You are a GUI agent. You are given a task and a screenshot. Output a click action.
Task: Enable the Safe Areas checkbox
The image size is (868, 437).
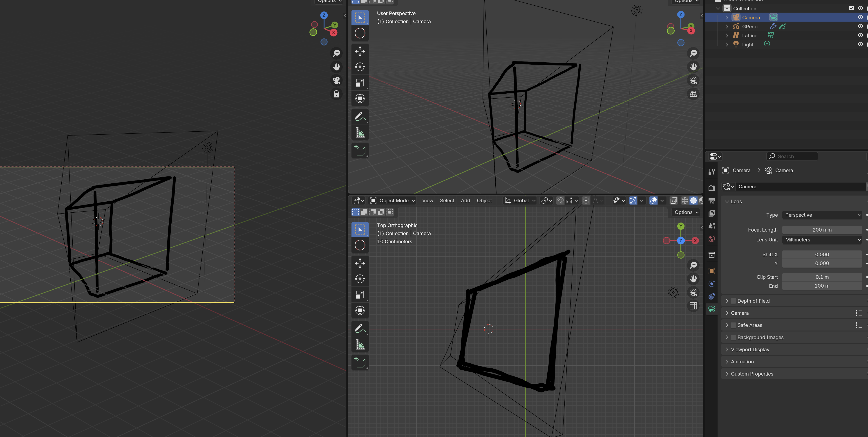point(733,325)
